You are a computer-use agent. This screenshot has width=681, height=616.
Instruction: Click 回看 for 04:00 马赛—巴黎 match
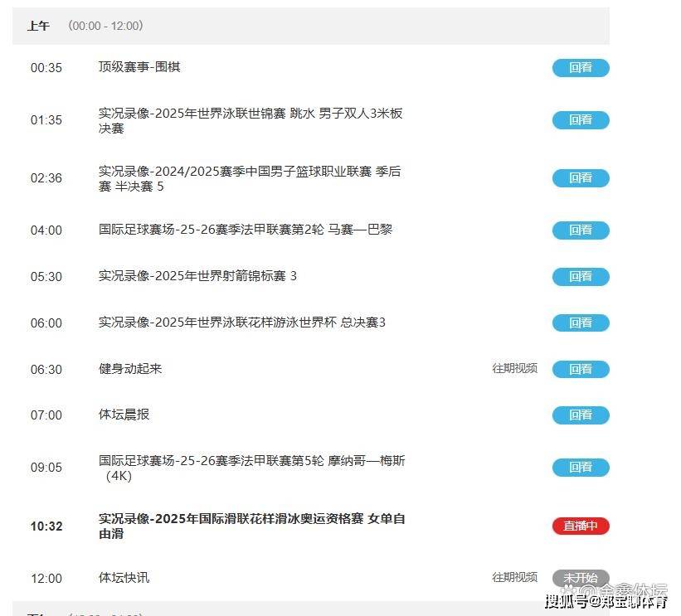point(581,230)
